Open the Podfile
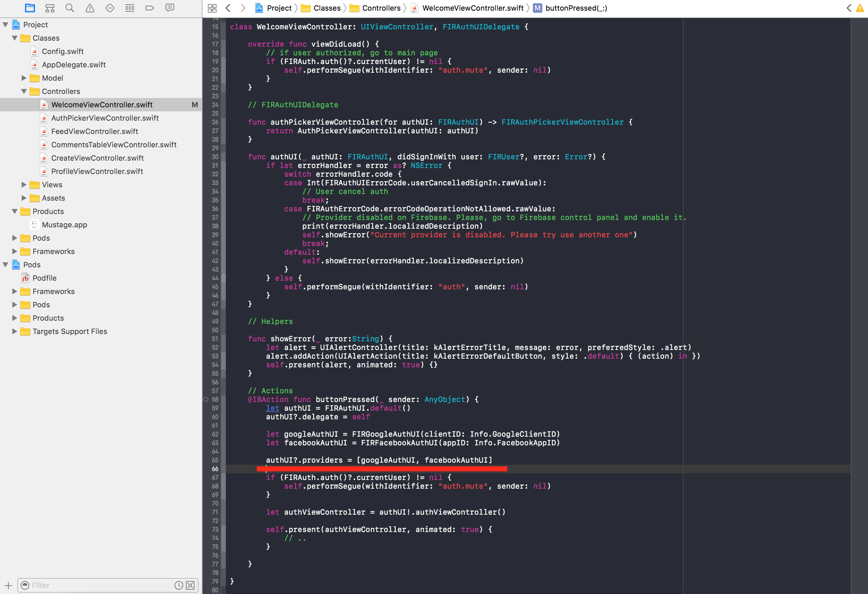Image resolution: width=868 pixels, height=594 pixels. pyautogui.click(x=44, y=278)
